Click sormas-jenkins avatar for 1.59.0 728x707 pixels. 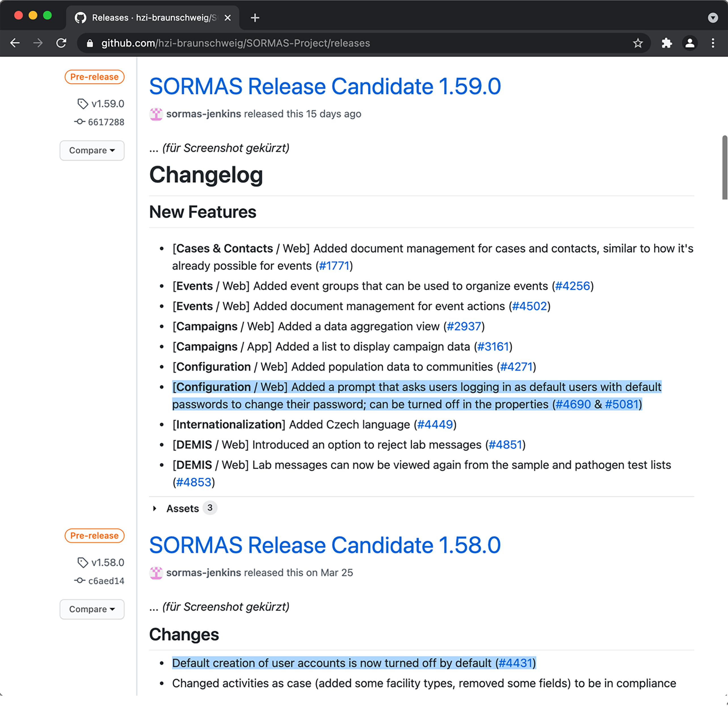[x=156, y=114]
